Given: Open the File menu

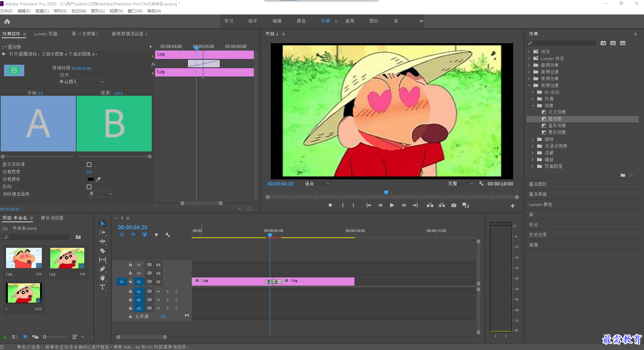Looking at the screenshot, I should [x=6, y=11].
